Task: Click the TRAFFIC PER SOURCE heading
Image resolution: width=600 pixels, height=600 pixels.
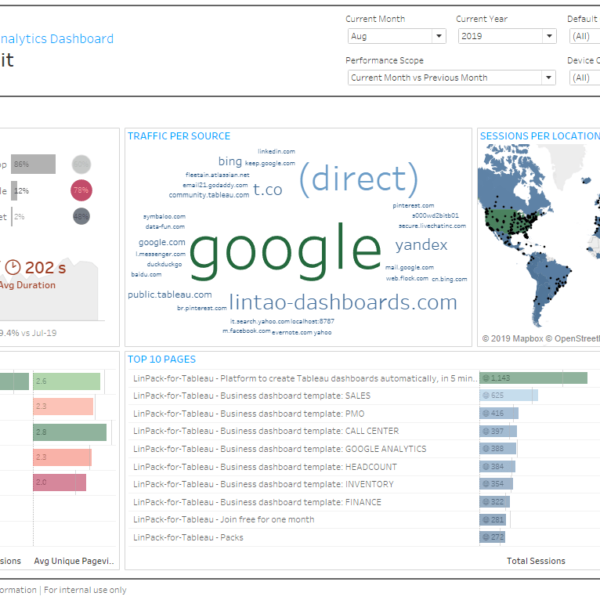Action: coord(179,136)
